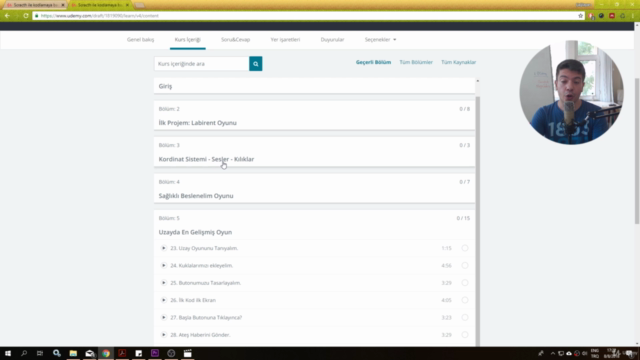Open the Genel bakış tab

click(140, 40)
